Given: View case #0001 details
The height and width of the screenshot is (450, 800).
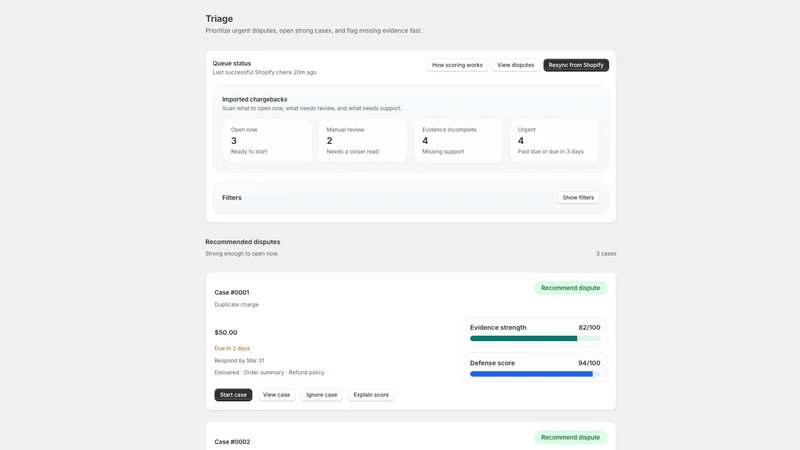Looking at the screenshot, I should point(277,394).
